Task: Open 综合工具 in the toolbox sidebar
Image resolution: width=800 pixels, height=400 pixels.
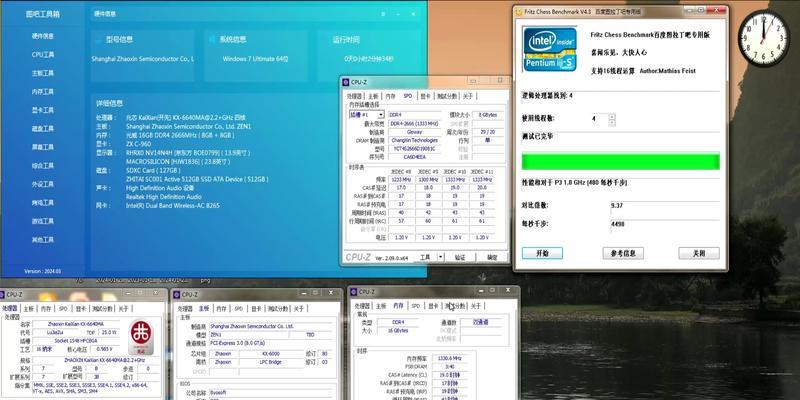Action: 43,166
